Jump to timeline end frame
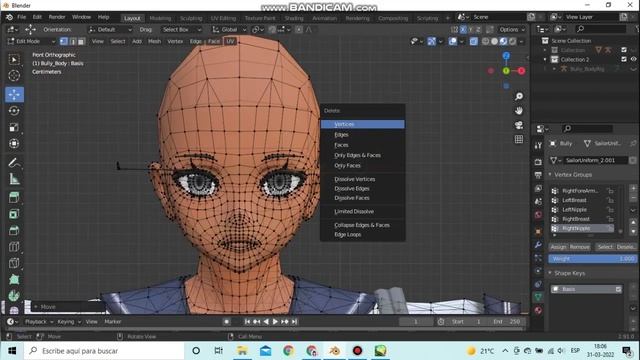 [x=294, y=322]
